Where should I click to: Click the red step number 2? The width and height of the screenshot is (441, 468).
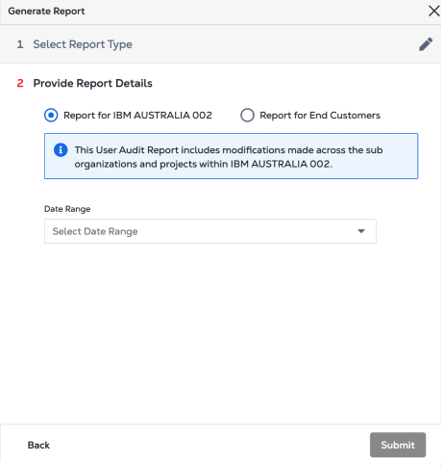[x=20, y=83]
